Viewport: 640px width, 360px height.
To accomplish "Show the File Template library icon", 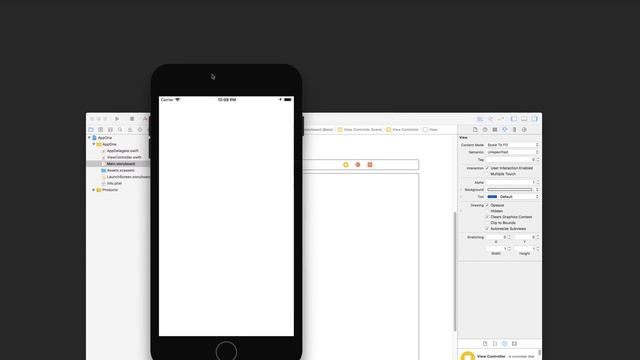I will tap(485, 344).
